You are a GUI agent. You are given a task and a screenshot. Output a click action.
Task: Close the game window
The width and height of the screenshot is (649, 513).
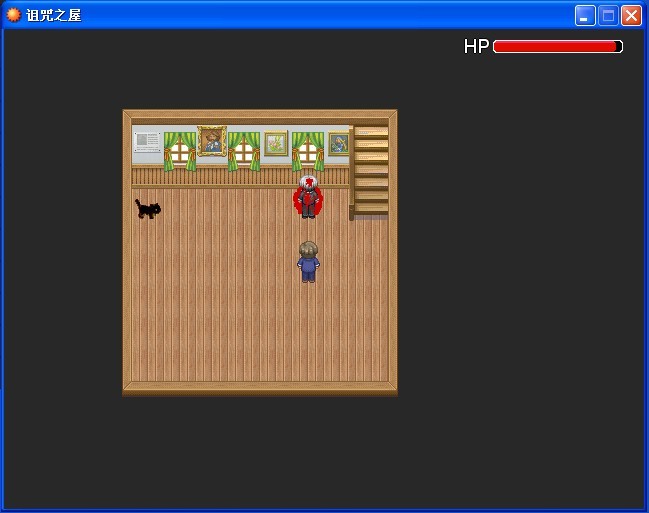click(631, 16)
